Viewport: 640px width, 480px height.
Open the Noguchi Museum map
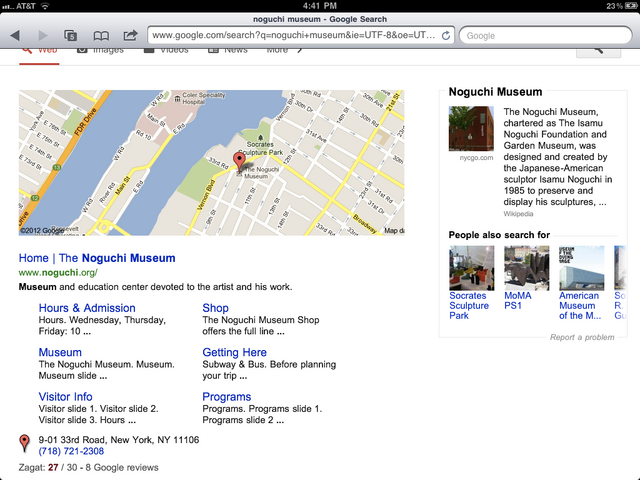click(211, 162)
